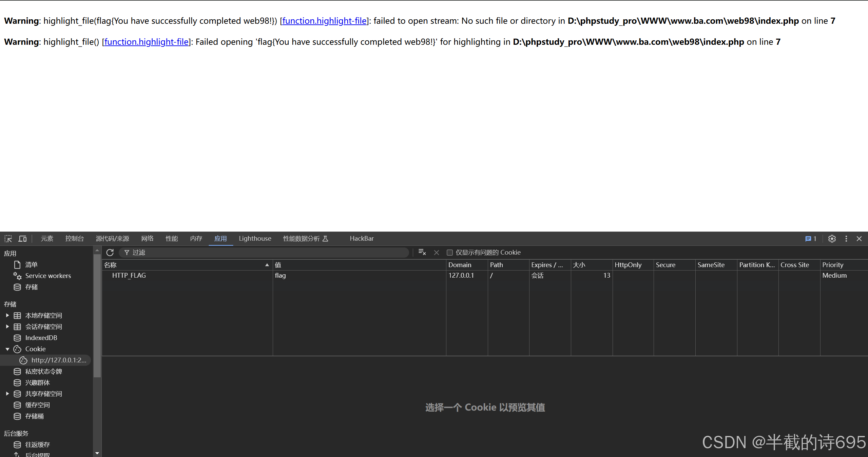Viewport: 868px width, 457px height.
Task: Expand the 会话存储空间 tree node
Action: tap(7, 327)
